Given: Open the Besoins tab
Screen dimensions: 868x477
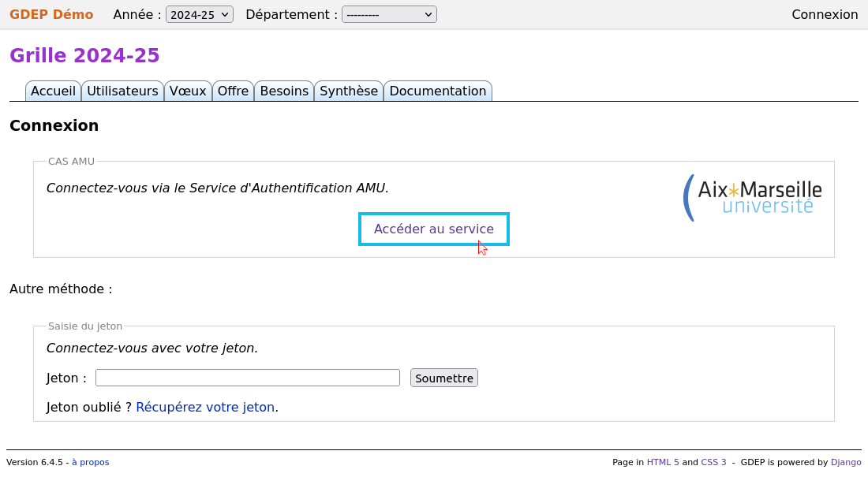Looking at the screenshot, I should point(283,91).
